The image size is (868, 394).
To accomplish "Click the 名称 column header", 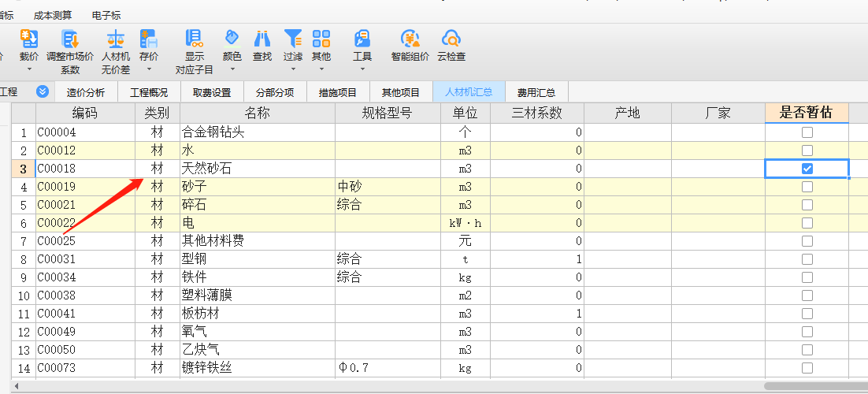I will point(258,113).
